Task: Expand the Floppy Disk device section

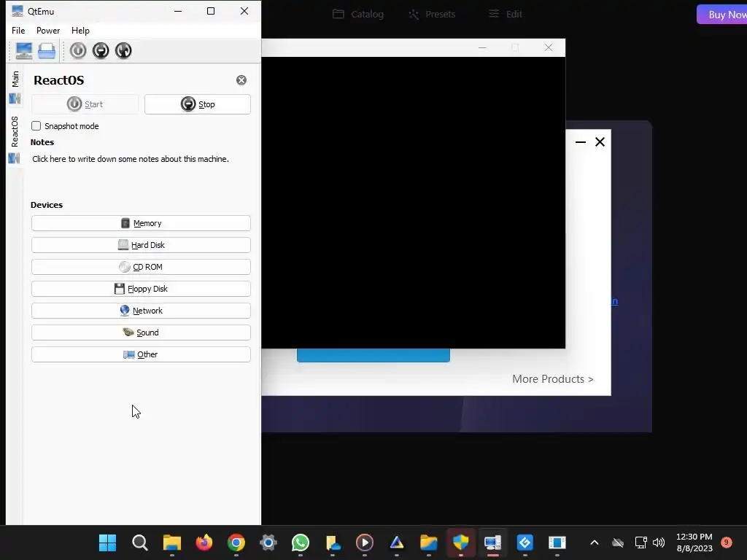Action: tap(141, 289)
